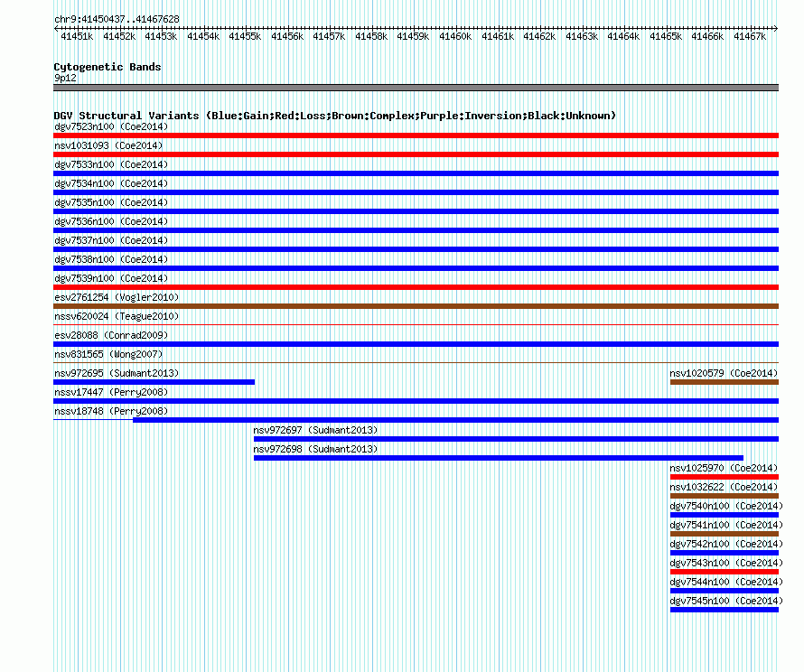Image resolution: width=804 pixels, height=672 pixels.
Task: Click dgv7534n100 (Coe2014) variant label
Action: coord(111,183)
